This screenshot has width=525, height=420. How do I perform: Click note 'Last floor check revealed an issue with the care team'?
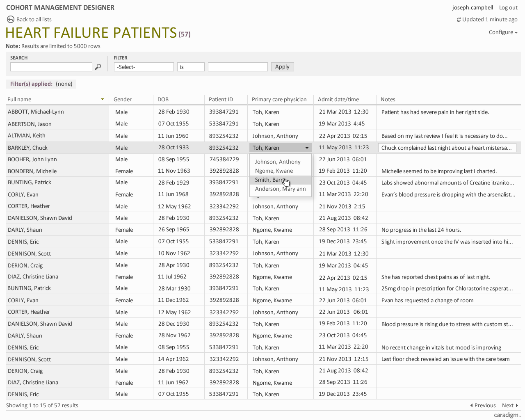pos(445,359)
